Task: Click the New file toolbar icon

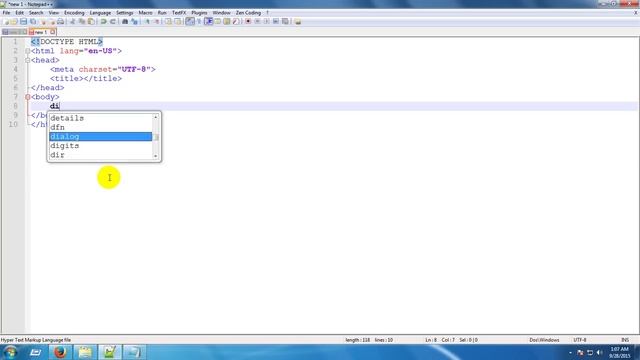Action: (6, 21)
